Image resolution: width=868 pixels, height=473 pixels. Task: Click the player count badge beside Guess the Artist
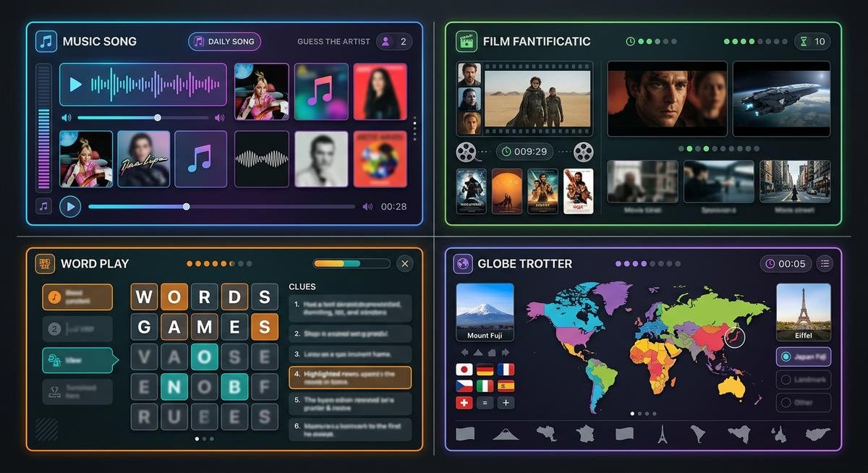[394, 41]
